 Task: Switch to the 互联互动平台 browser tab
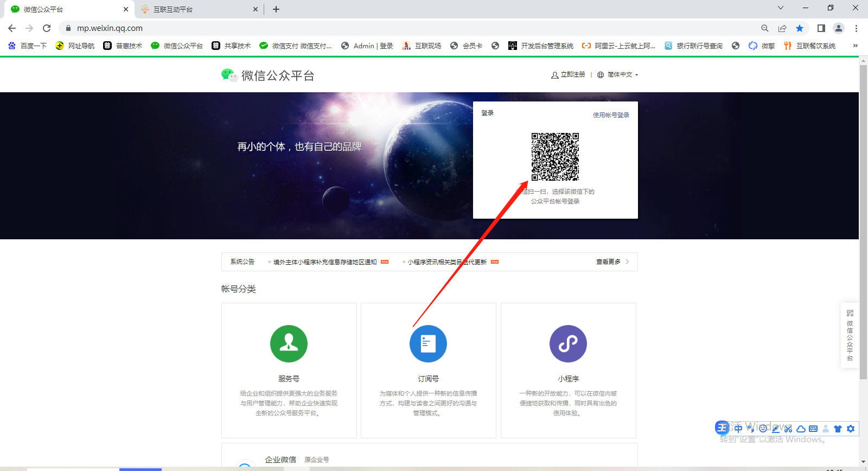point(199,9)
